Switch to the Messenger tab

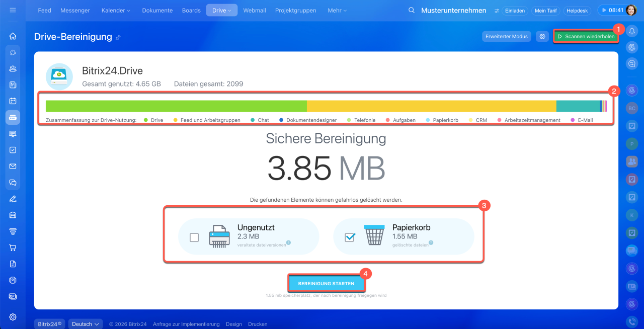click(x=76, y=11)
